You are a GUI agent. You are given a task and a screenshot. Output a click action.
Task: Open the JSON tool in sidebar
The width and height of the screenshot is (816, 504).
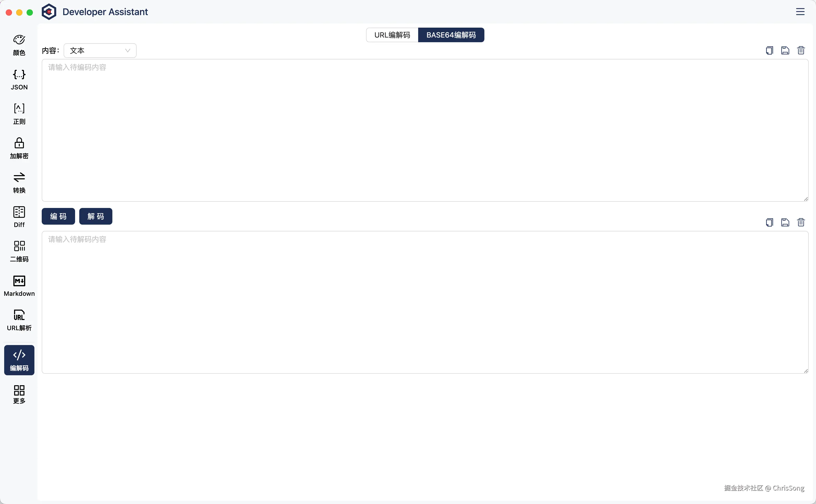19,80
